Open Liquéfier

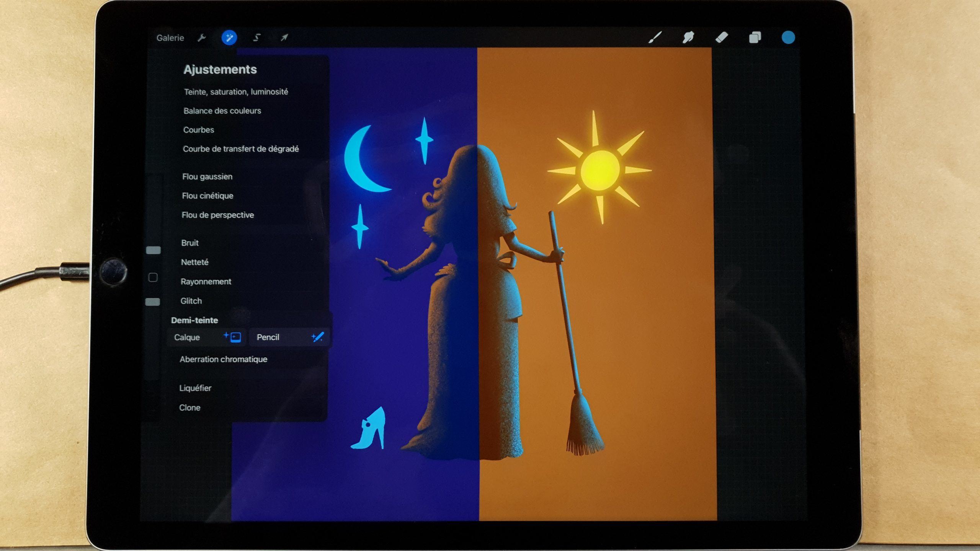pos(195,388)
